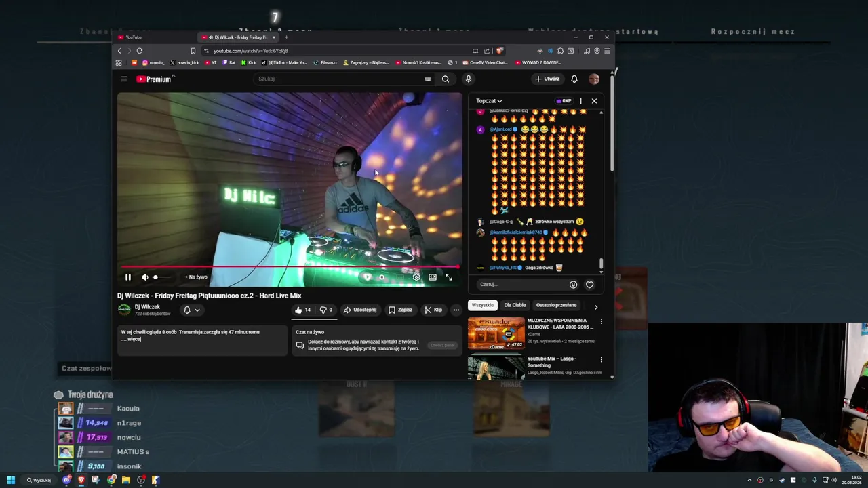Click the Utwórz create button
The height and width of the screenshot is (488, 868).
click(548, 79)
